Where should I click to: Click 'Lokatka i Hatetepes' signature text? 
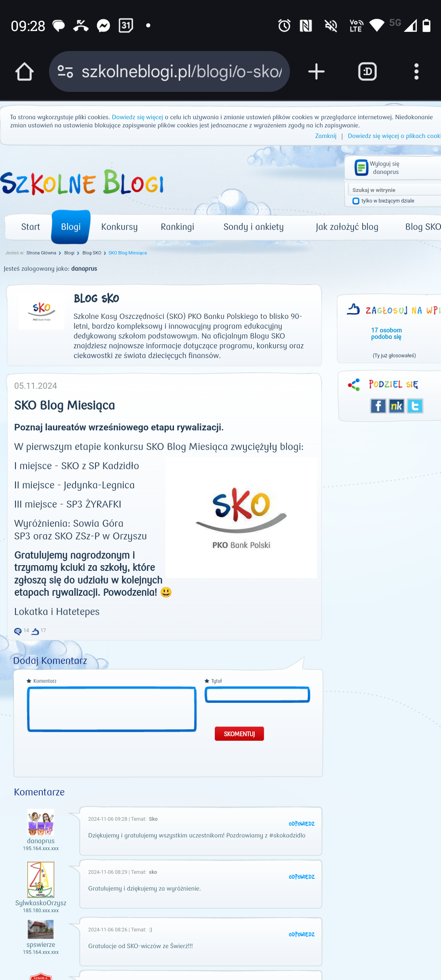point(57,612)
